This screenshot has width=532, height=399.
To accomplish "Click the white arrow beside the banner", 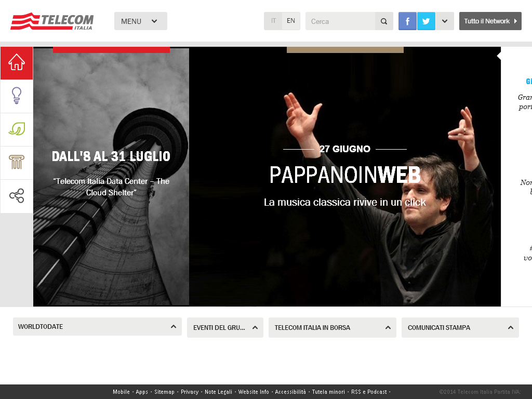I will [x=499, y=56].
